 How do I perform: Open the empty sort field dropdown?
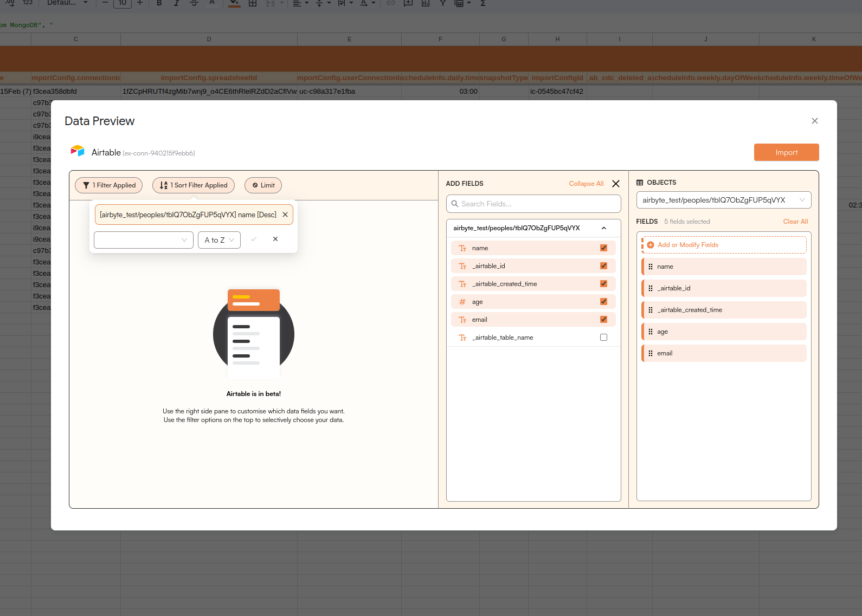pyautogui.click(x=143, y=240)
